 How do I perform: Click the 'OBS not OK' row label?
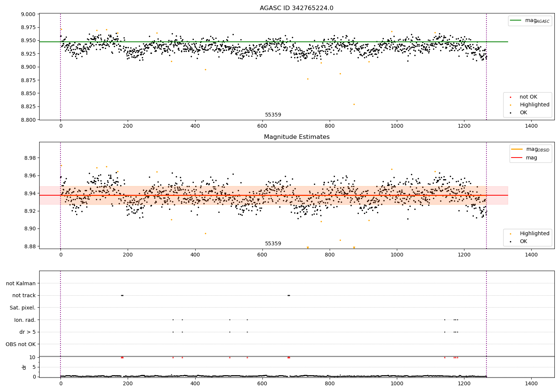pyautogui.click(x=21, y=344)
